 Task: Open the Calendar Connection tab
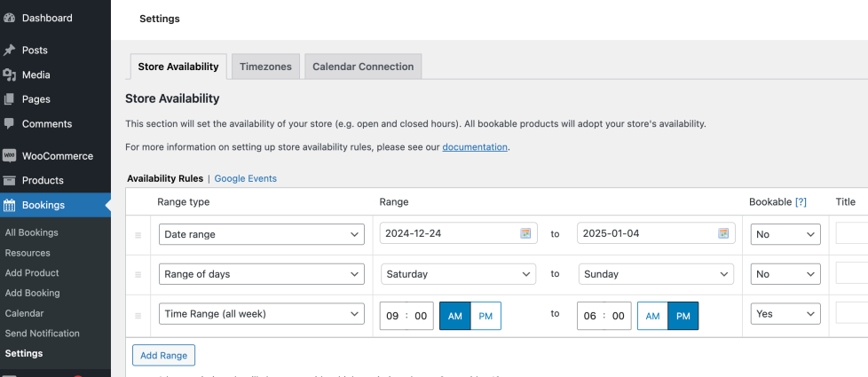(x=363, y=67)
